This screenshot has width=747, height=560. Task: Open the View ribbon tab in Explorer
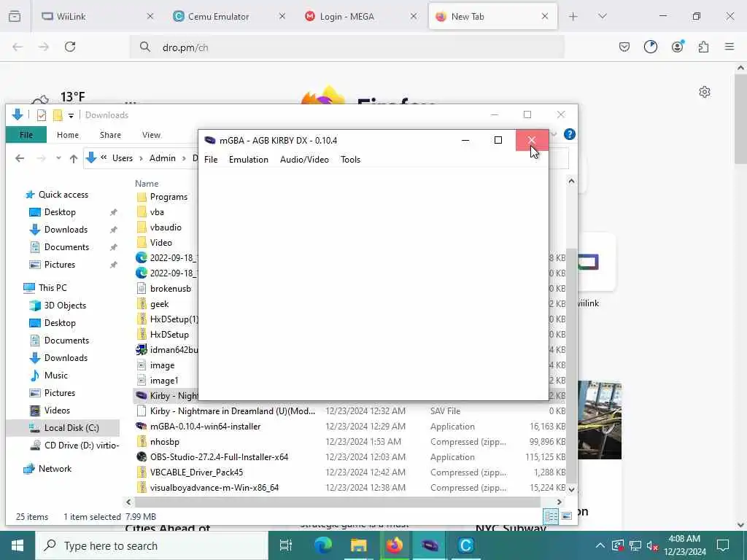(x=151, y=135)
